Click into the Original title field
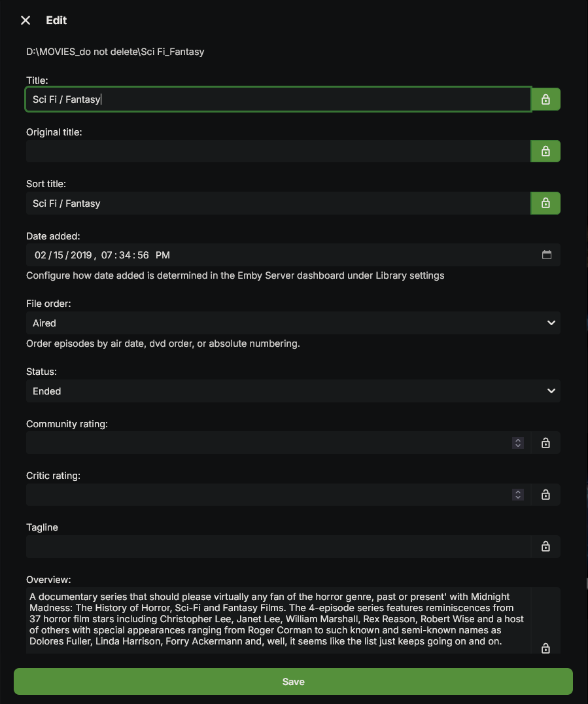588x704 pixels. (x=278, y=151)
